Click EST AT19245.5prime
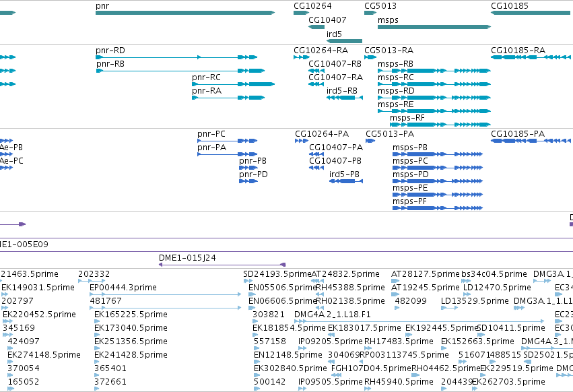 click(395, 294)
